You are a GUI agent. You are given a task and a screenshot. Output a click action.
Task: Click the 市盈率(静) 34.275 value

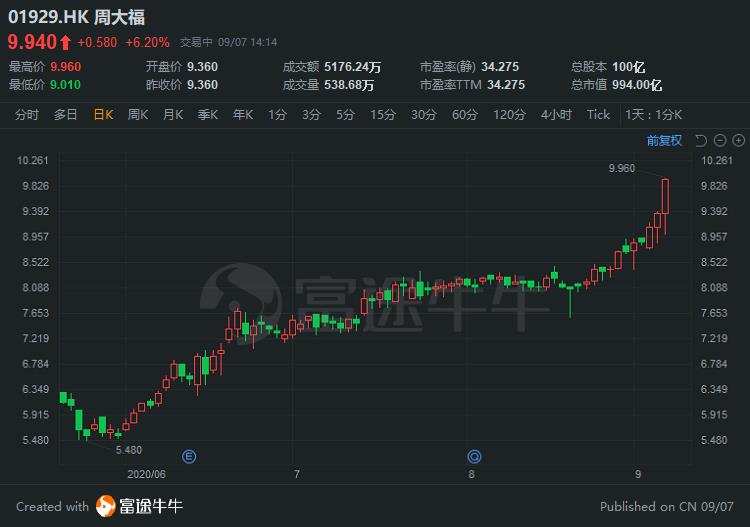(500, 67)
